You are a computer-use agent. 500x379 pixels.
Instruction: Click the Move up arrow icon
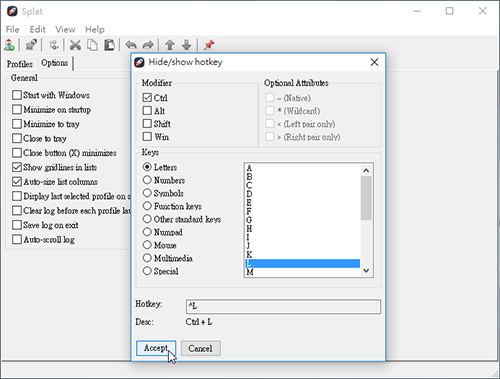pos(170,45)
